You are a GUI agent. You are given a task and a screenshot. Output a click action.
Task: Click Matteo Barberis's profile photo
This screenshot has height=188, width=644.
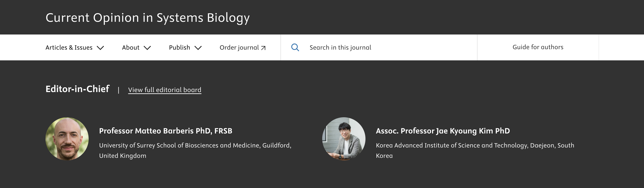click(x=67, y=138)
